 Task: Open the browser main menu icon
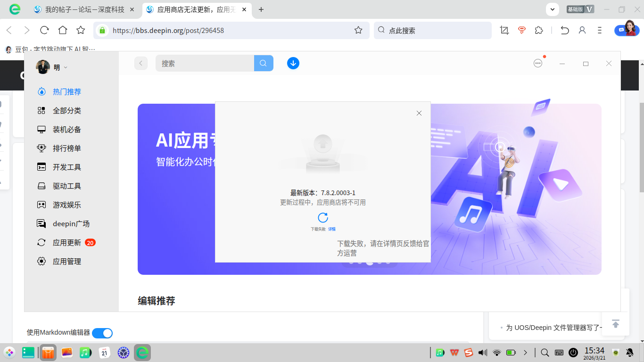click(x=600, y=30)
